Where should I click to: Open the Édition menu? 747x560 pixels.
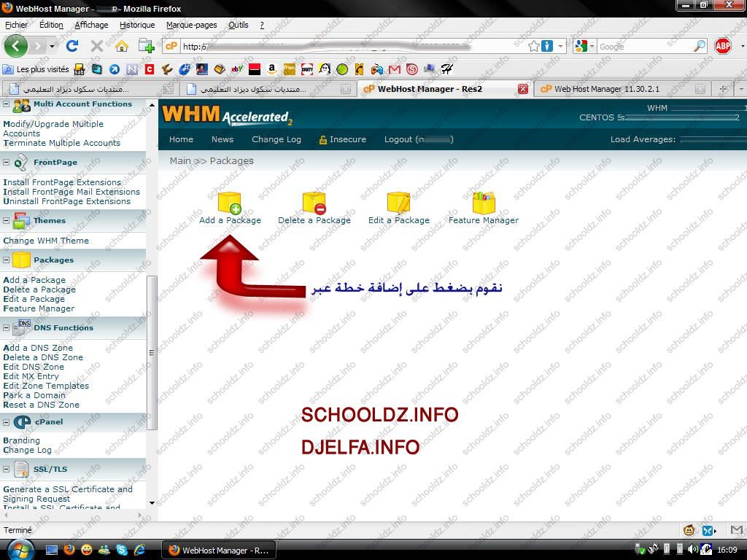click(51, 25)
